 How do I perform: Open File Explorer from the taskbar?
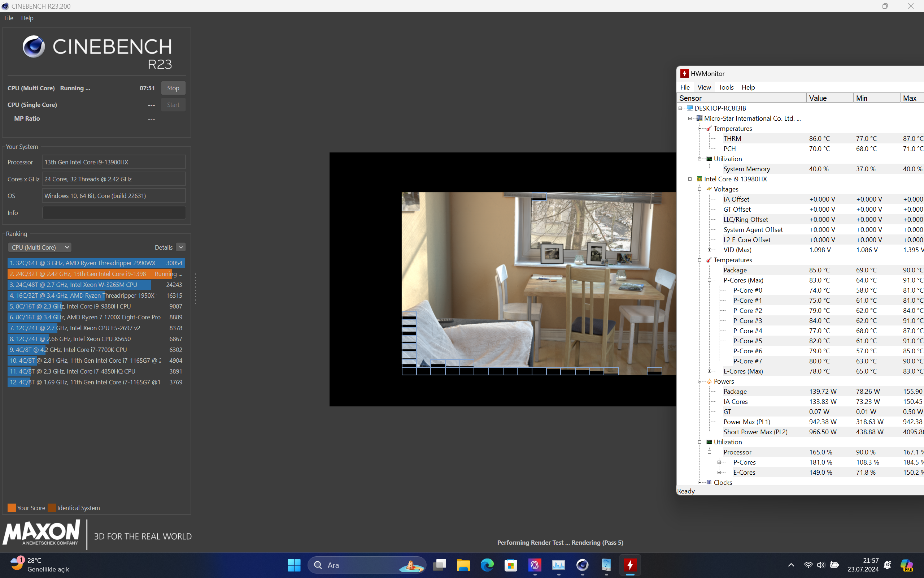click(x=463, y=565)
